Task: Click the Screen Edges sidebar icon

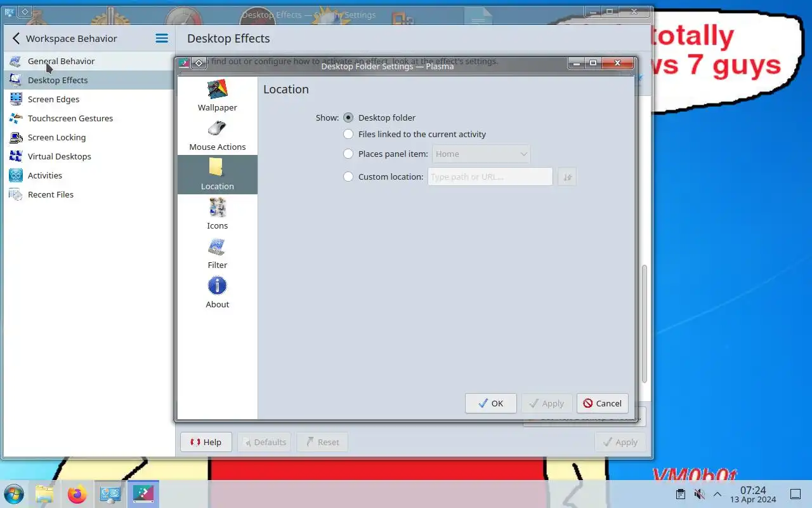Action: click(16, 99)
